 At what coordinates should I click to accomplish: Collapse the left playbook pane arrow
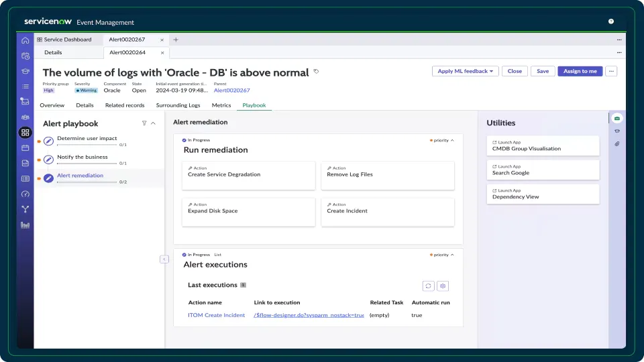(x=164, y=259)
